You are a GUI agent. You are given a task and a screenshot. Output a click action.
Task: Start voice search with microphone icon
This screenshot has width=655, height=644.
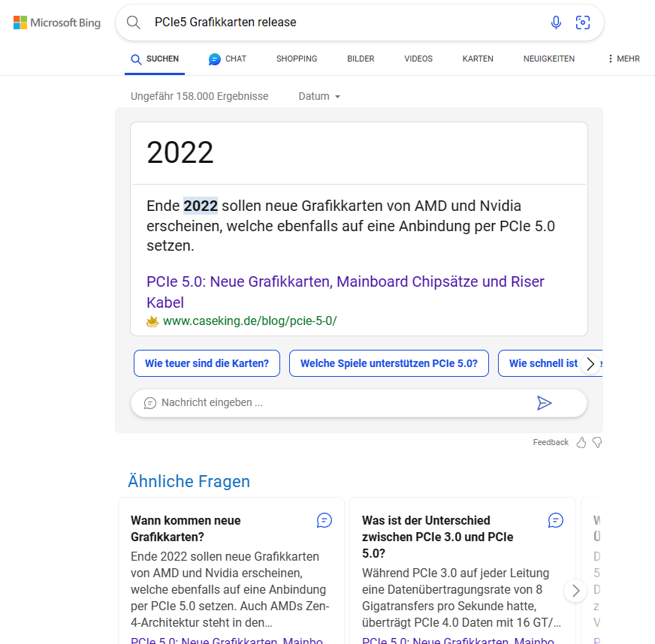pos(556,23)
